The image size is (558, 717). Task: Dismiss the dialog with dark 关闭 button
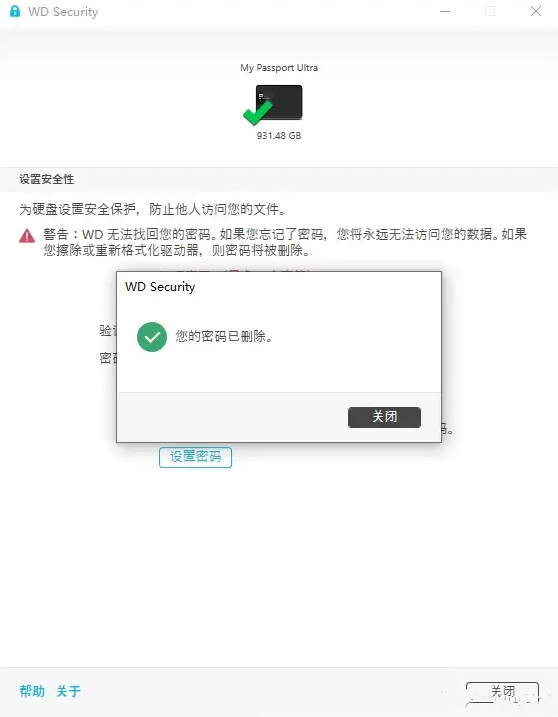tap(384, 417)
